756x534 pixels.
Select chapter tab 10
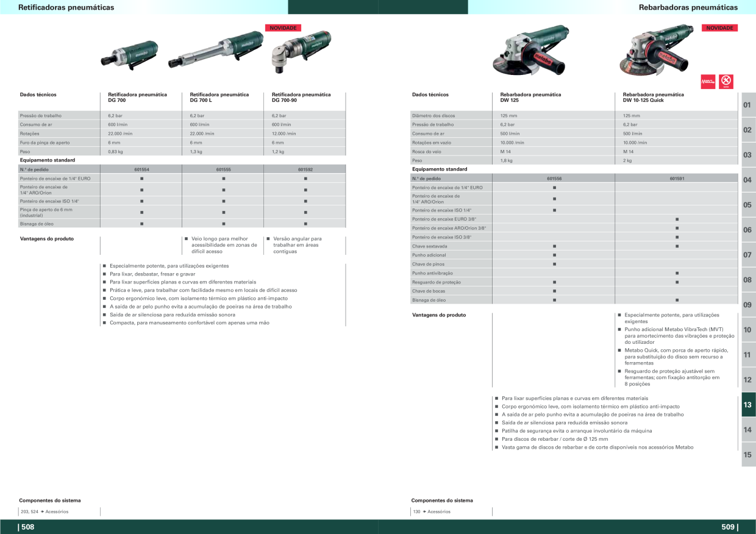pyautogui.click(x=748, y=330)
